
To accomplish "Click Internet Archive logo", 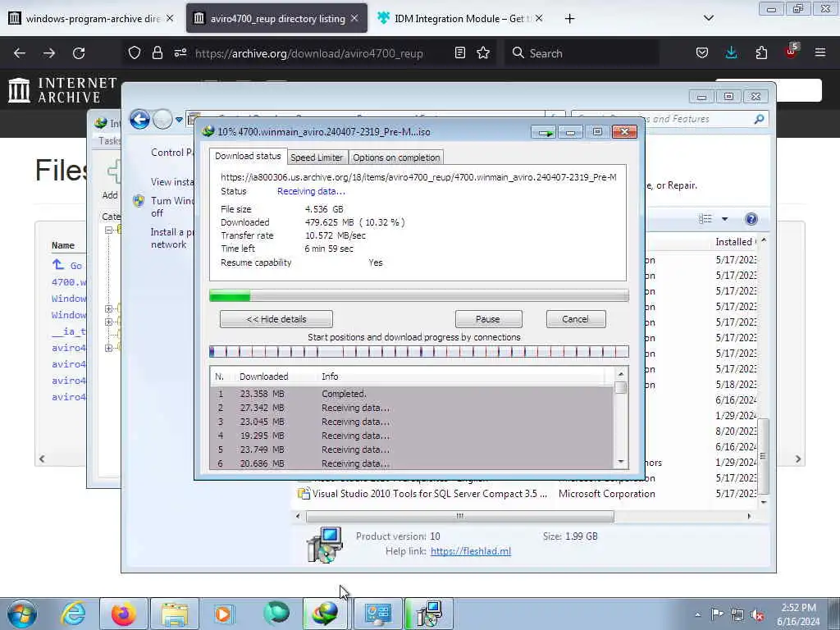I will 62,89.
